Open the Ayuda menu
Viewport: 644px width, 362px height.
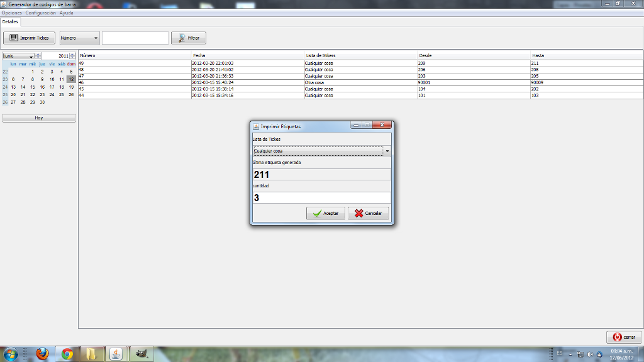click(66, 13)
